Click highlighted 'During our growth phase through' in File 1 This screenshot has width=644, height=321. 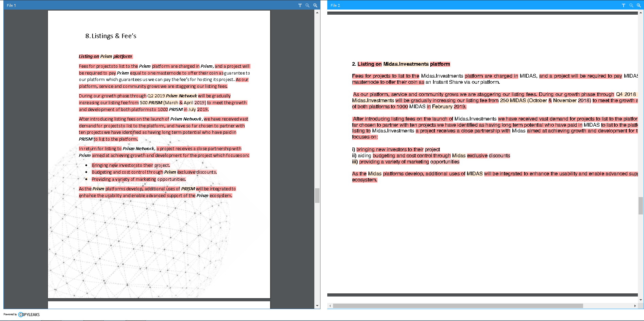click(x=113, y=96)
